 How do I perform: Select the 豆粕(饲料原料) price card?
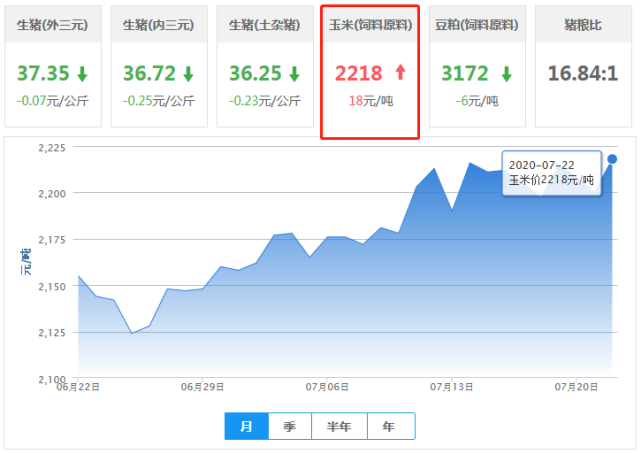477,66
